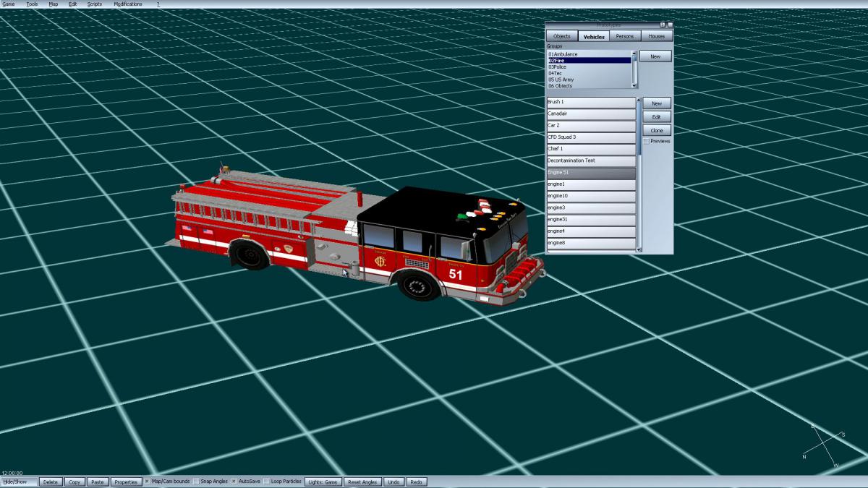This screenshot has width=868, height=488.
Task: Select the 02Fire group
Action: coord(589,61)
